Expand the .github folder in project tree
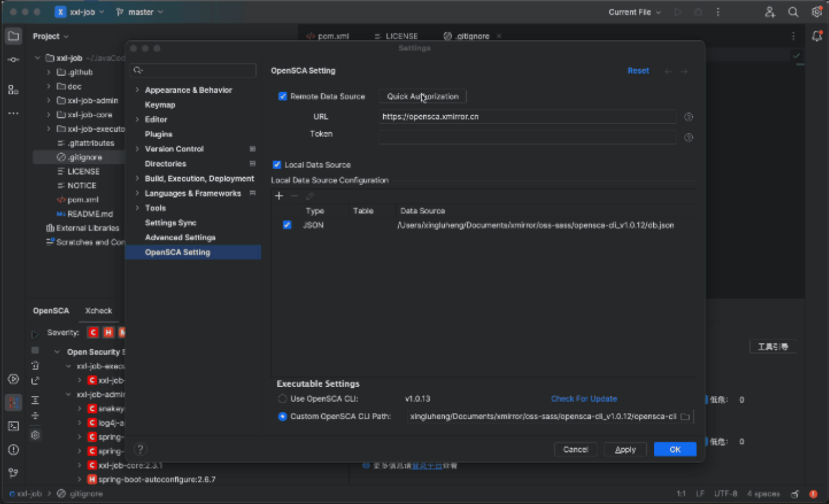The image size is (829, 504). pos(49,72)
